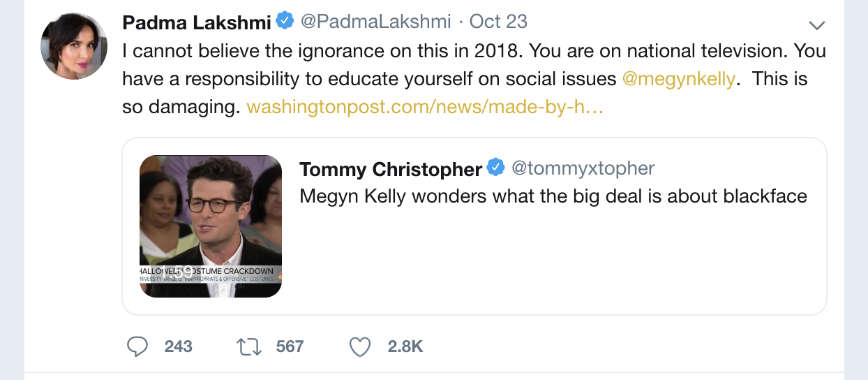Image resolution: width=868 pixels, height=380 pixels.
Task: Click the 2.8K likes count
Action: (405, 346)
